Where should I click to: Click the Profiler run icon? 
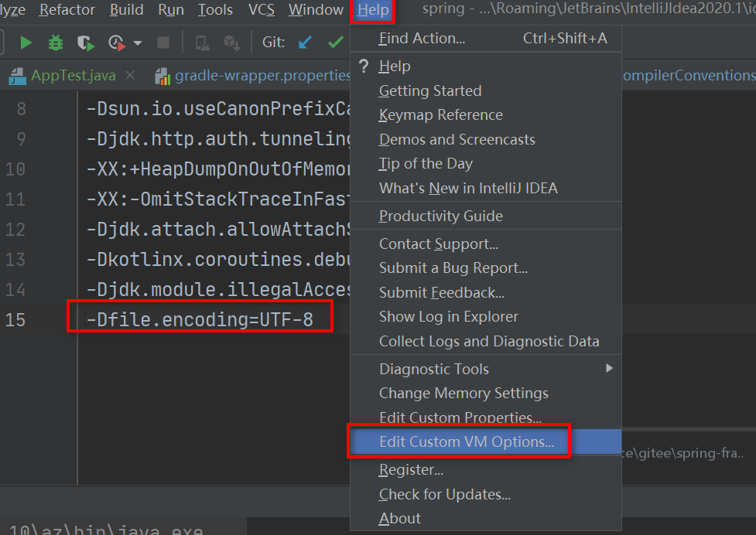click(117, 43)
